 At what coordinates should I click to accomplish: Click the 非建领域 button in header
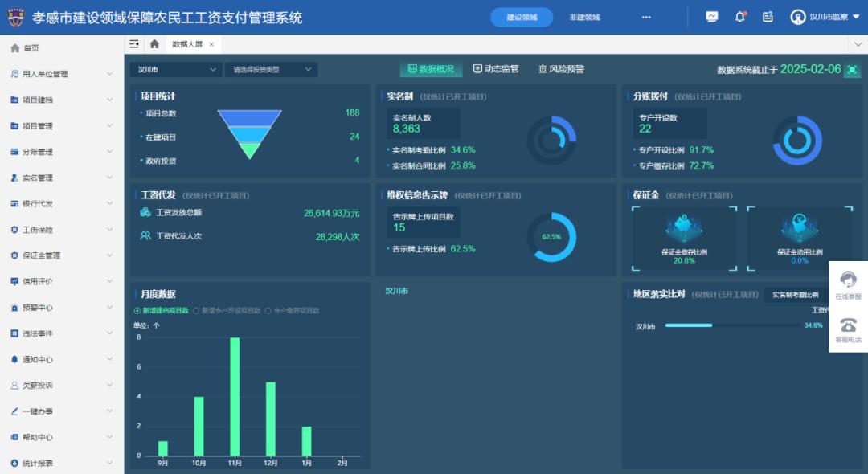pos(585,17)
